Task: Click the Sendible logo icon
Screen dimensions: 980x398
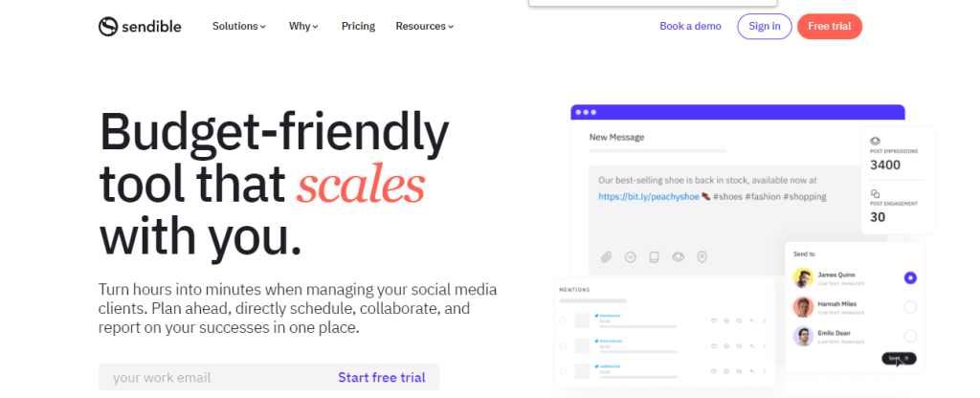Action: pos(108,26)
